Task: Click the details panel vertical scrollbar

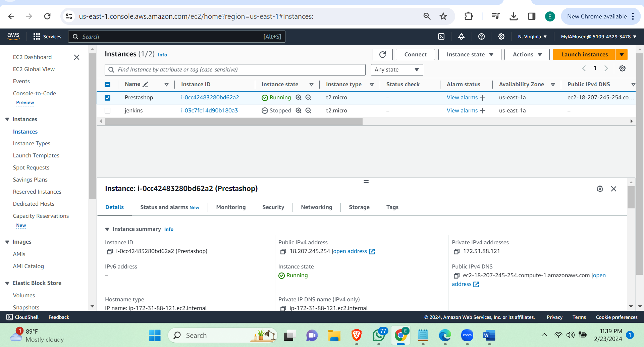Action: pyautogui.click(x=631, y=197)
